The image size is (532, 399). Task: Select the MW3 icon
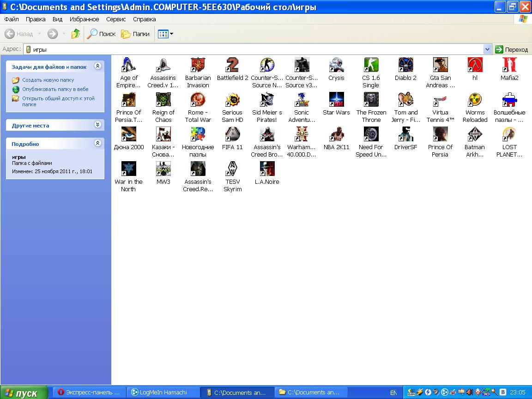tap(163, 169)
